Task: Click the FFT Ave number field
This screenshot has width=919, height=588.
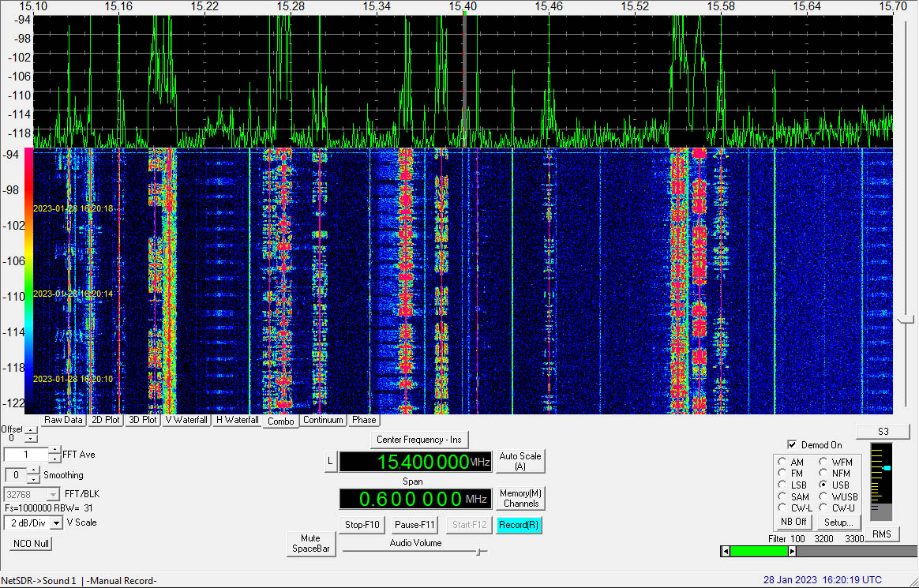Action: coord(26,455)
